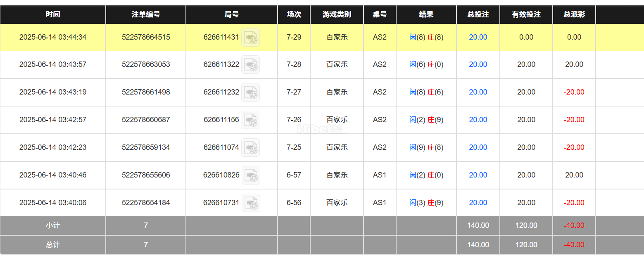
Task: Open bet details via blue 20.00 in top row
Action: (478, 37)
